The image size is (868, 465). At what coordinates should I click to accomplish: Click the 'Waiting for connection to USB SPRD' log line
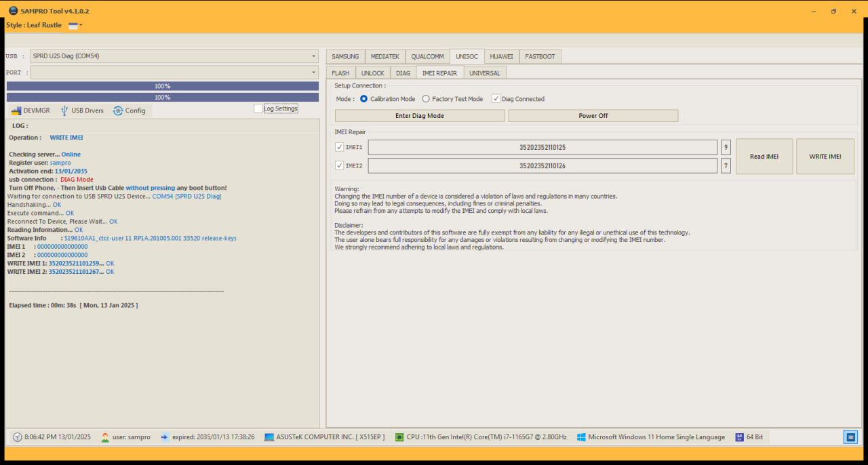click(114, 197)
